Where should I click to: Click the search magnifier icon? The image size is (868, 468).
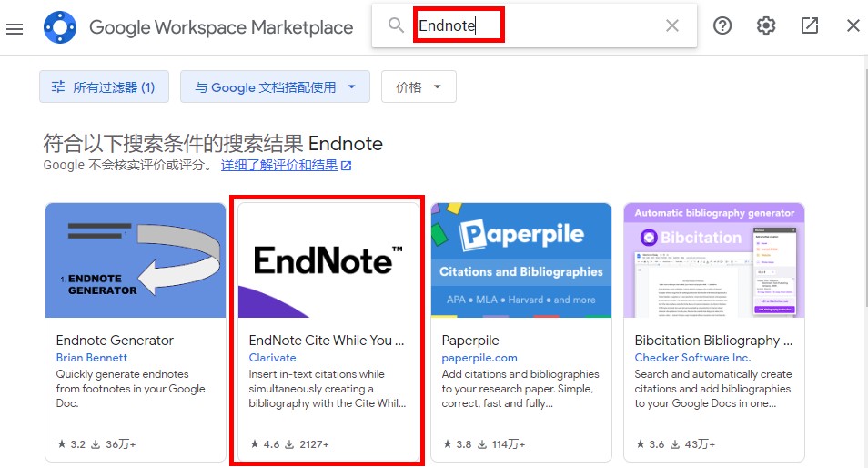(396, 25)
